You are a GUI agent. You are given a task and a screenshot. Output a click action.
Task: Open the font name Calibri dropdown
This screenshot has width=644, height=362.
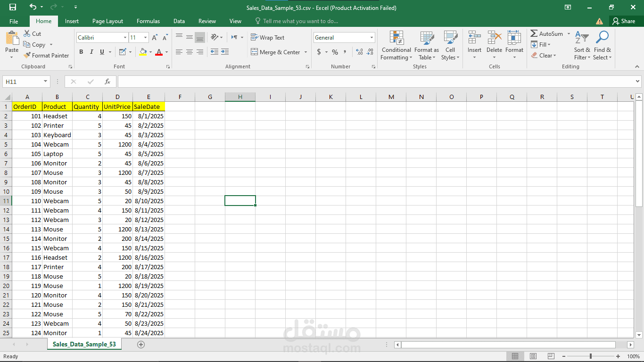coord(125,37)
